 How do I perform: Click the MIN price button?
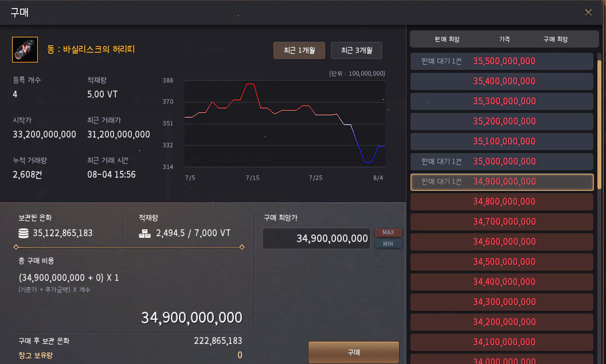(388, 244)
